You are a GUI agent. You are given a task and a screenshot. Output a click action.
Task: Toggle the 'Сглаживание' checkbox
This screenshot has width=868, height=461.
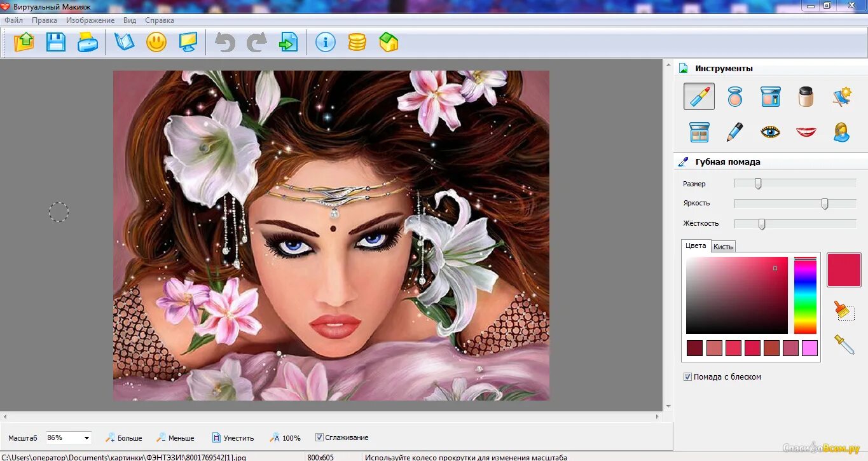pos(319,437)
